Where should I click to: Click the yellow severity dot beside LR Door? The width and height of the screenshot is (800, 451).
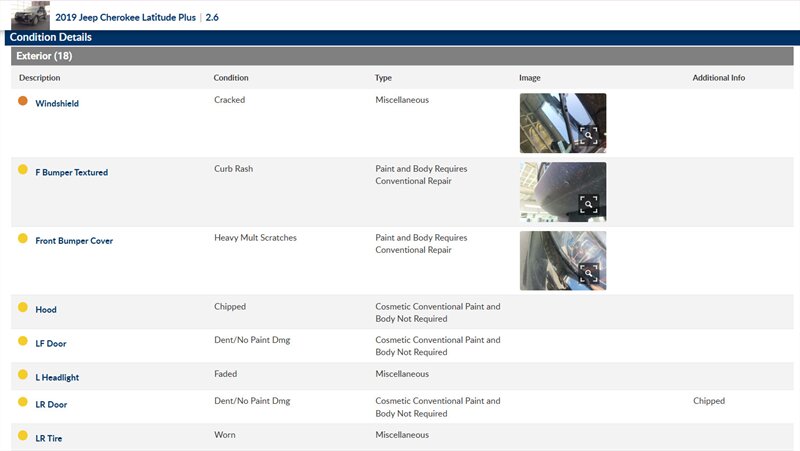22,402
